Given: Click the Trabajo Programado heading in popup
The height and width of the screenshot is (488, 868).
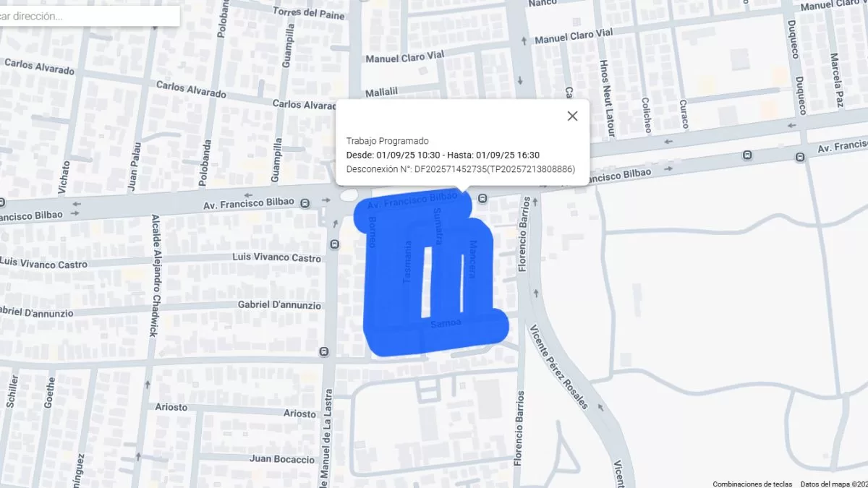Looking at the screenshot, I should click(388, 141).
